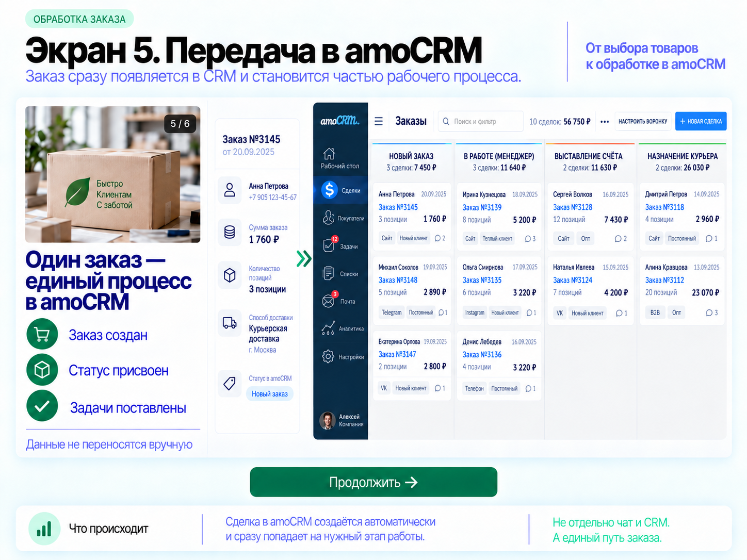The image size is (747, 560).
Task: Click the tag icon beside Статус в amoCRM
Action: click(230, 383)
